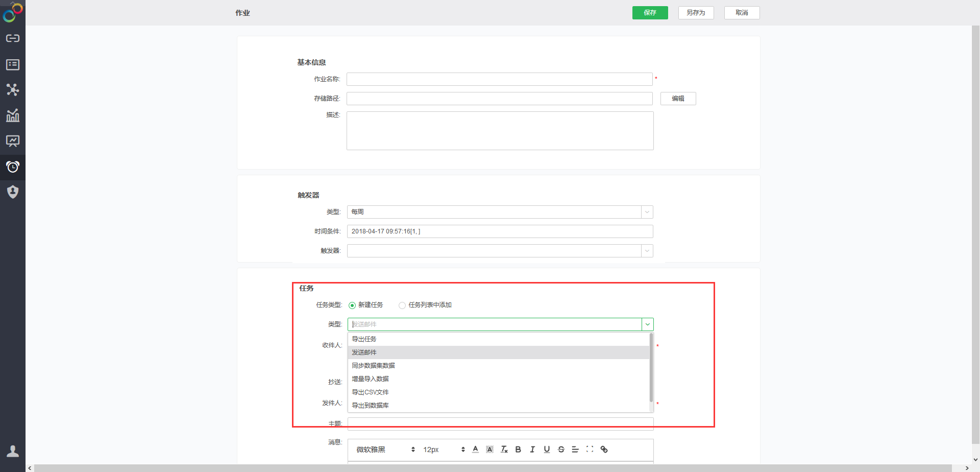Expand the 触发器 dropdown arrow
Screen dimensions: 980x472
pos(647,251)
